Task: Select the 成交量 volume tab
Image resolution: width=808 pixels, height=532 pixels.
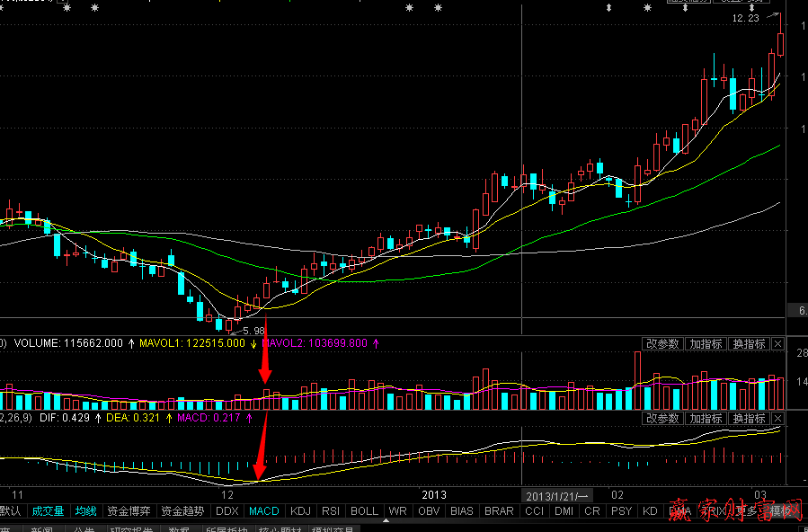Action: 48,511
